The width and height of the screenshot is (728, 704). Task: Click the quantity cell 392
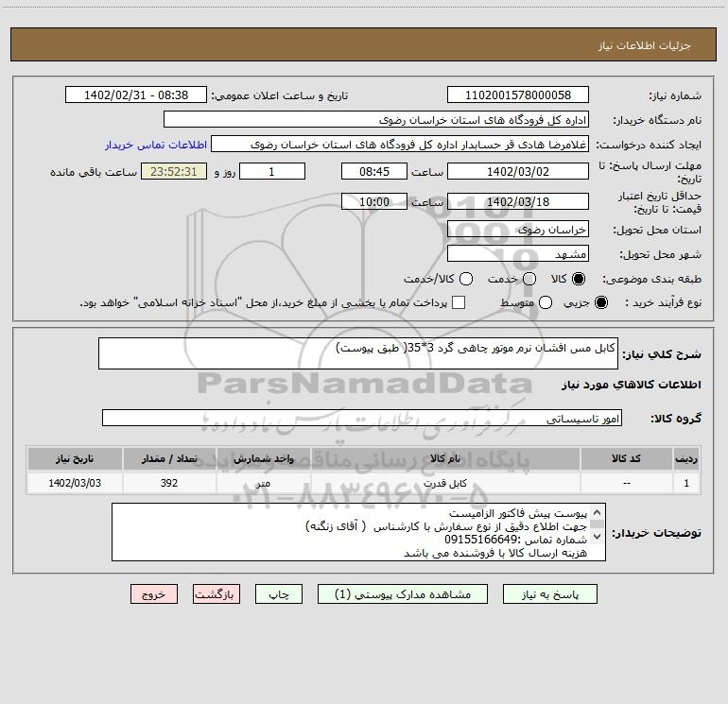tap(169, 483)
